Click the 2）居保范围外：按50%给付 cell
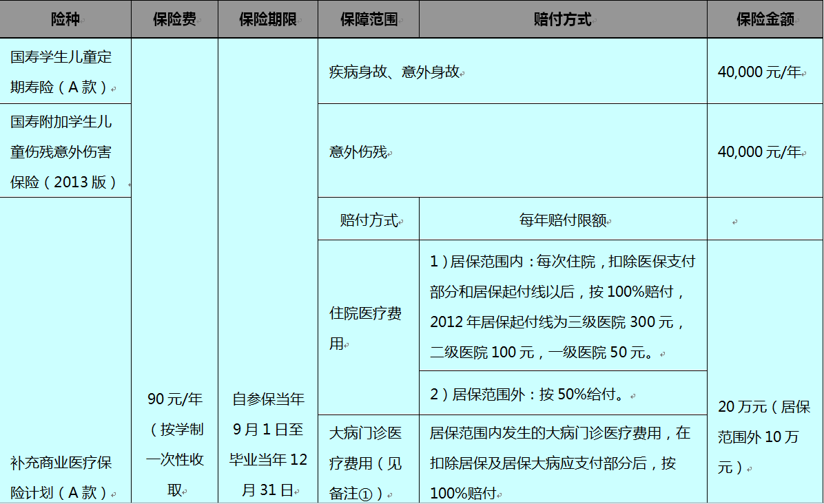Viewport: 824px width, 504px height. click(x=563, y=393)
